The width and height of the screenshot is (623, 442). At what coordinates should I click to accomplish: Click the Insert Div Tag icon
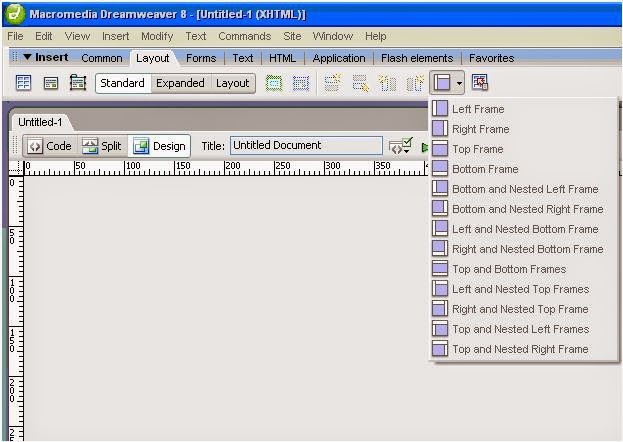click(x=51, y=83)
